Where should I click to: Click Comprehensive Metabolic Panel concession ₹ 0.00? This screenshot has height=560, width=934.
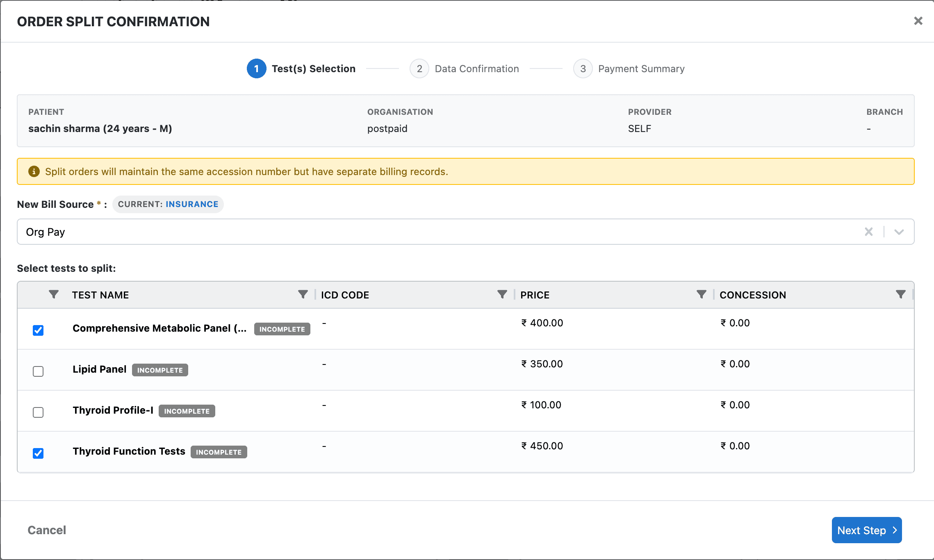coord(735,323)
